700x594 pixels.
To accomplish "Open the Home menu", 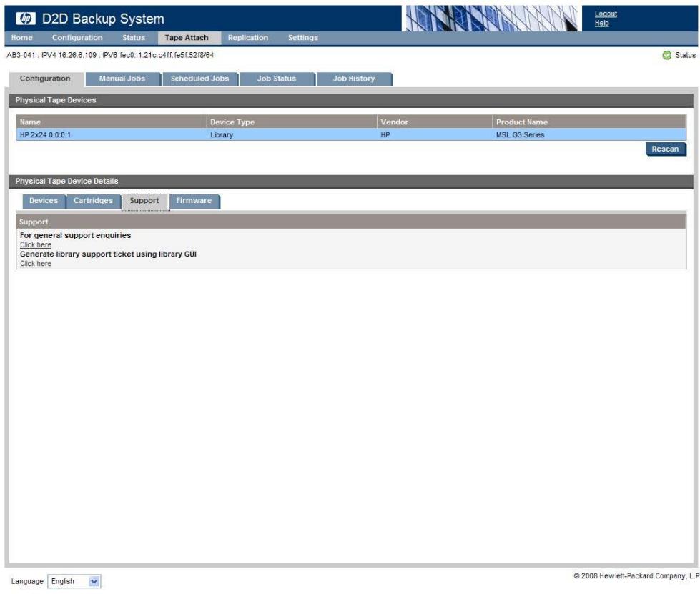I will click(x=22, y=38).
